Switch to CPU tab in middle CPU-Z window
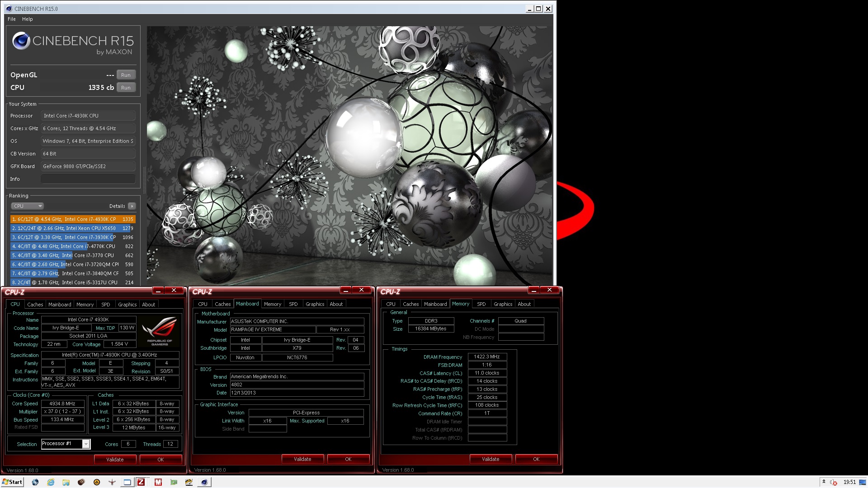The height and width of the screenshot is (488, 868). click(x=203, y=304)
